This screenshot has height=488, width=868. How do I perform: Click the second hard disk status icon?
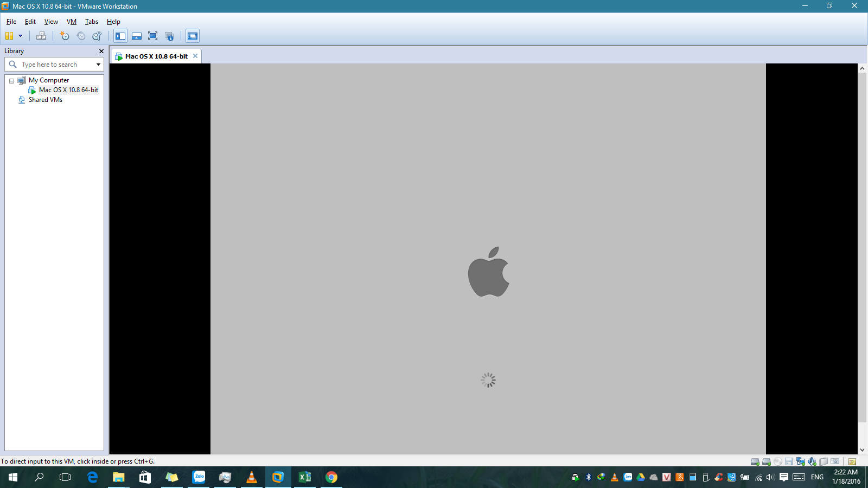766,461
